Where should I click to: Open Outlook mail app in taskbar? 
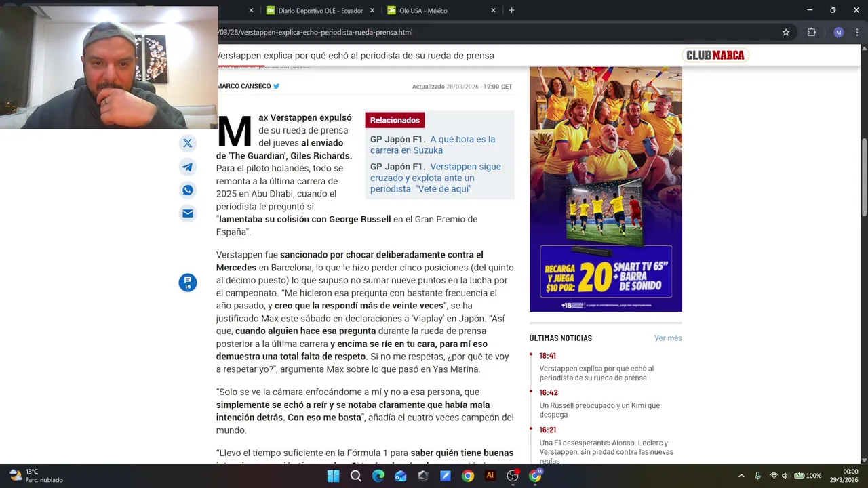[x=401, y=476]
